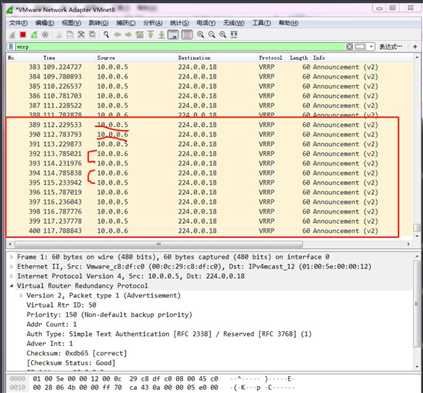The width and height of the screenshot is (423, 393).
Task: Open the 帮助(H) menu
Action: click(x=288, y=23)
